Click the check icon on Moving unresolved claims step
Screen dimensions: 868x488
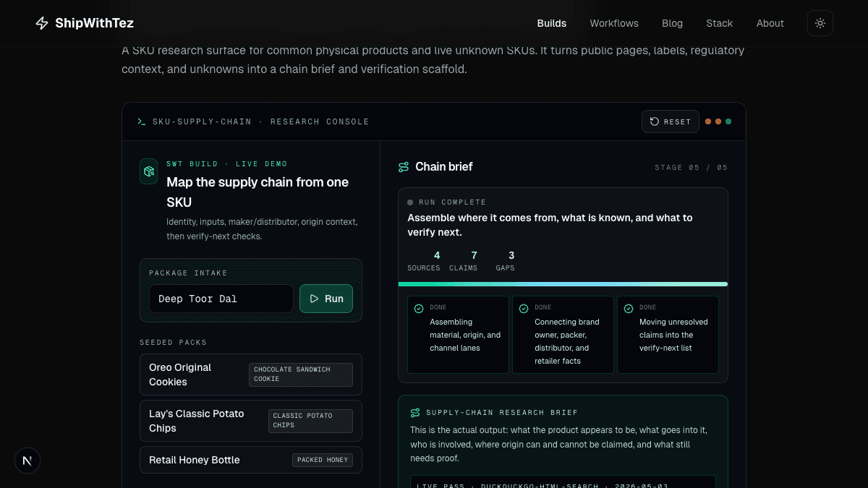tap(629, 309)
